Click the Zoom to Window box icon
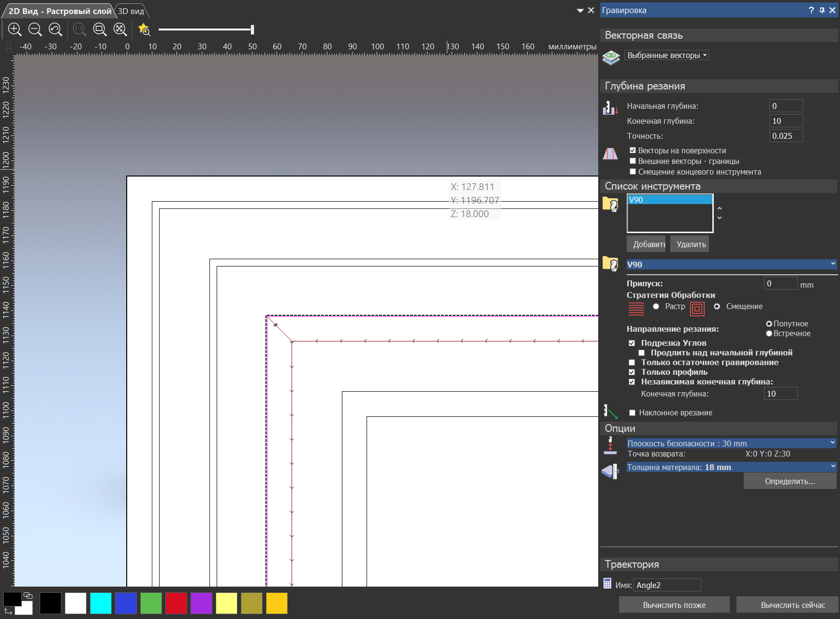This screenshot has width=840, height=619. point(100,29)
